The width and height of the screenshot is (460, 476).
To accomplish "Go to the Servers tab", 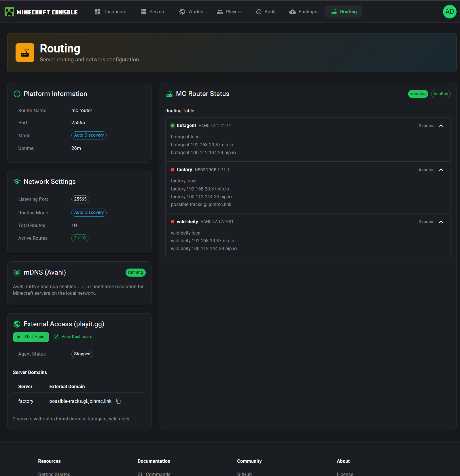I will 153,12.
